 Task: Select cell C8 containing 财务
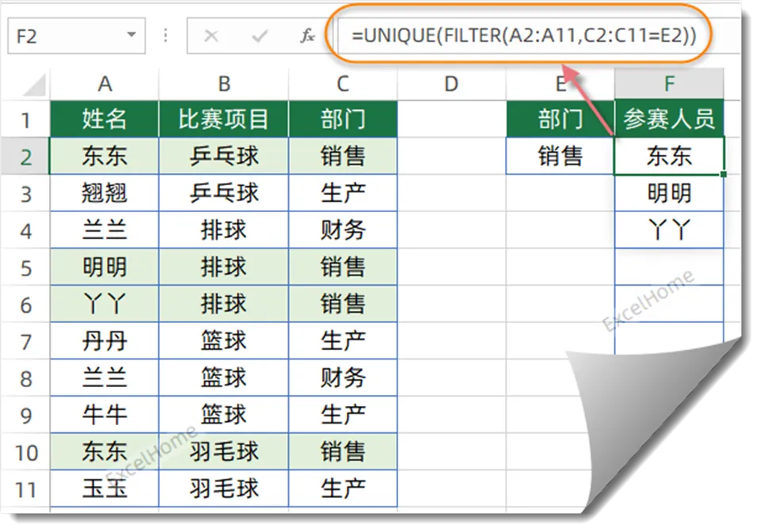coord(343,378)
